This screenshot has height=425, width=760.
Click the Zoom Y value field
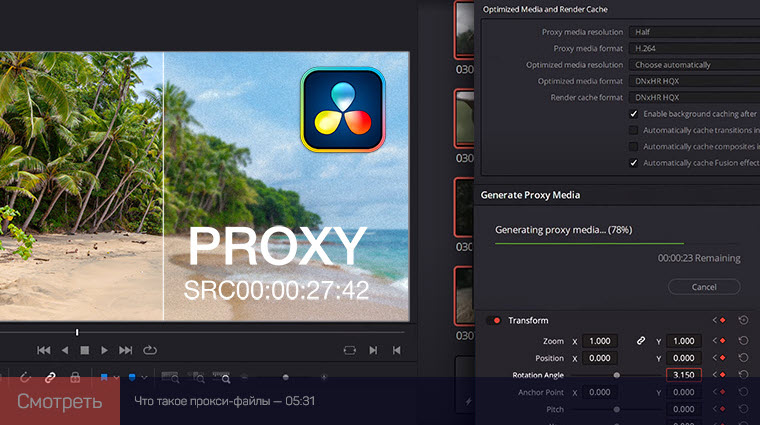684,341
